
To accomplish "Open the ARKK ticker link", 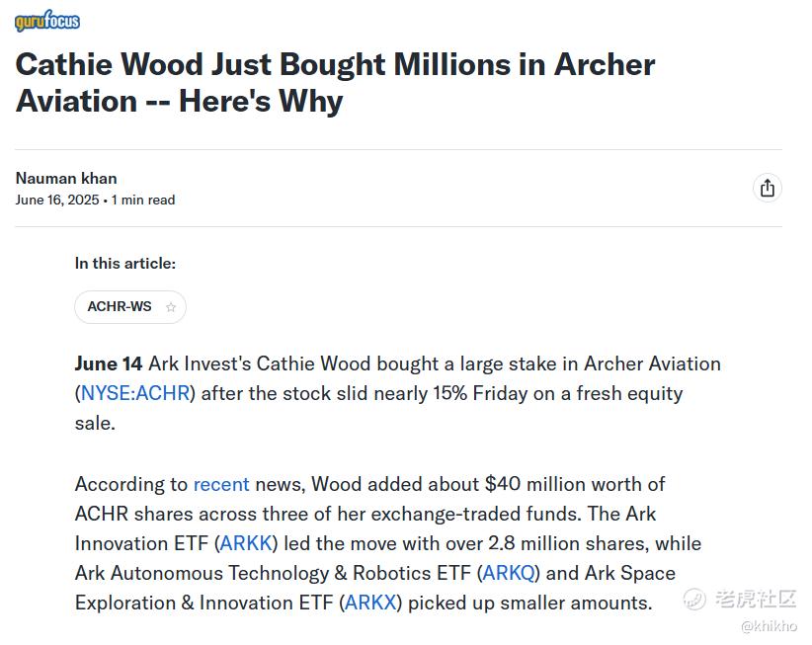I will coord(248,543).
